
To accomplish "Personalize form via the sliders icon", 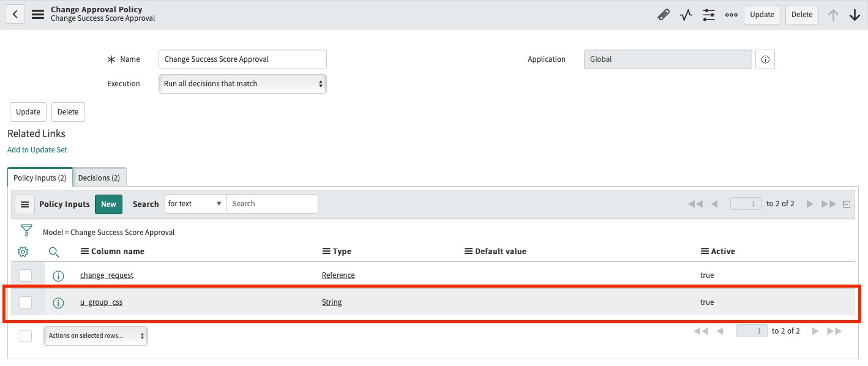I will point(709,15).
